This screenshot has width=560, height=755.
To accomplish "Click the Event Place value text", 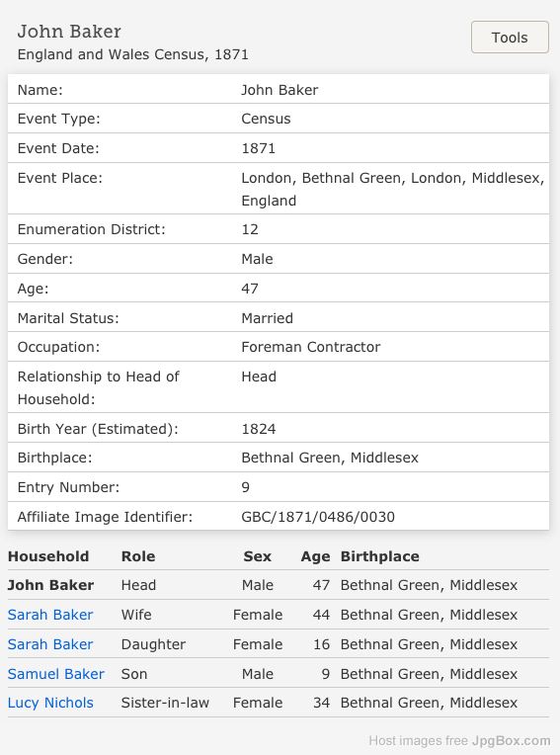I will coord(392,189).
